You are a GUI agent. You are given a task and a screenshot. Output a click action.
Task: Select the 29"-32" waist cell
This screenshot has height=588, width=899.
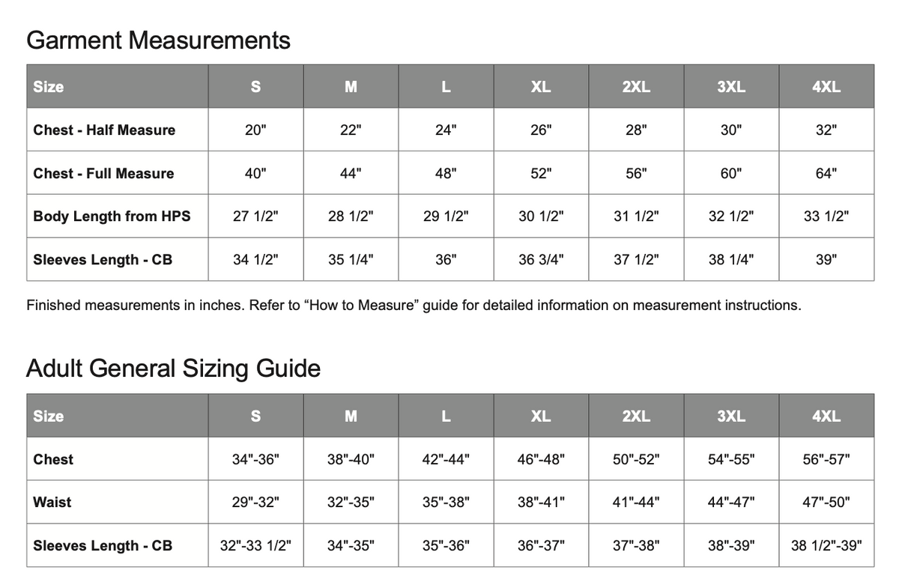255,503
